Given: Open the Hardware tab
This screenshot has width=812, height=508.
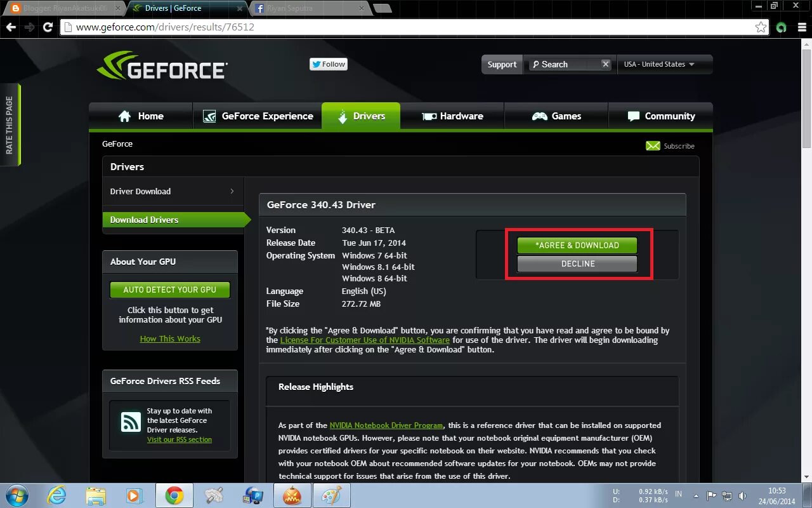Looking at the screenshot, I should click(x=452, y=116).
